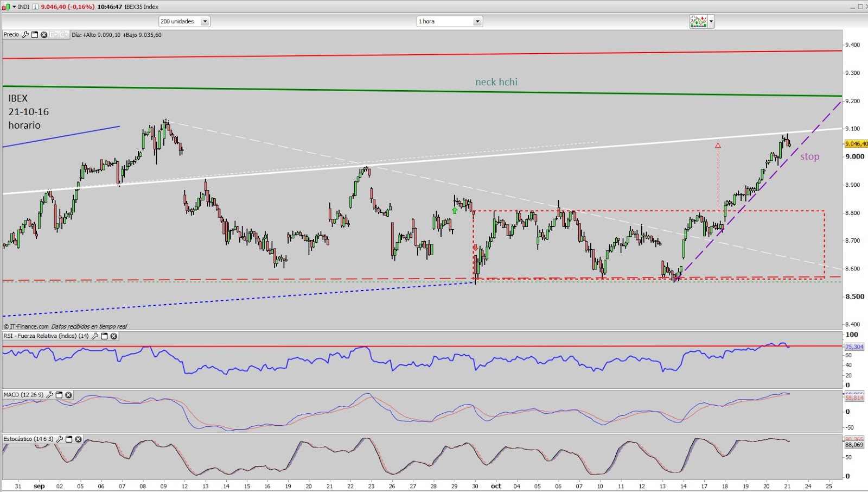Click first greyed arrow icon in Precio header
Viewport: 868px width, 492px height.
click(x=54, y=35)
